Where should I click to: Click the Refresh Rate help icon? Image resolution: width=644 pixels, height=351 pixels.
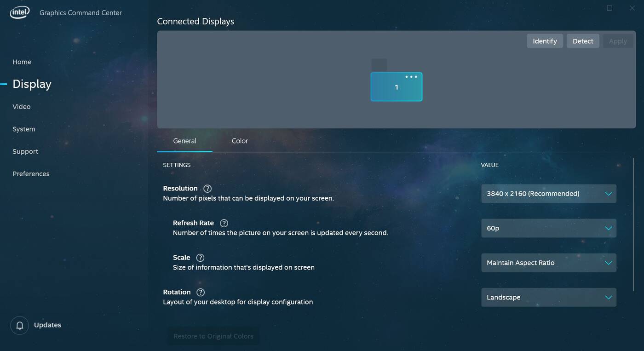[x=224, y=223]
